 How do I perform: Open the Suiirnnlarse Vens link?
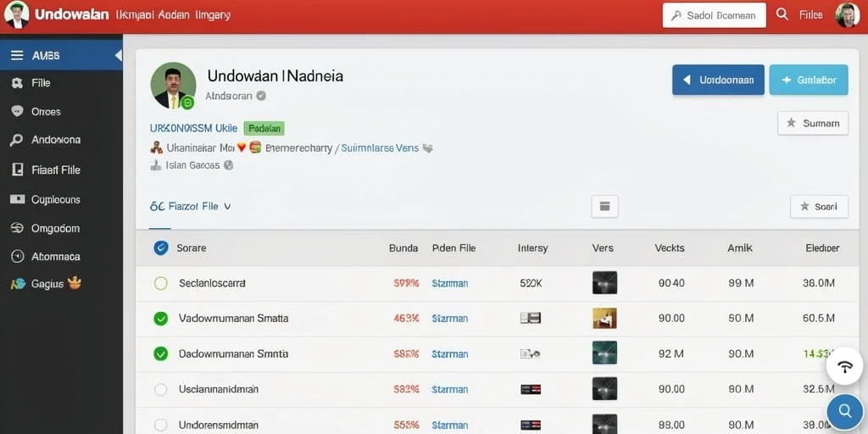(x=380, y=148)
